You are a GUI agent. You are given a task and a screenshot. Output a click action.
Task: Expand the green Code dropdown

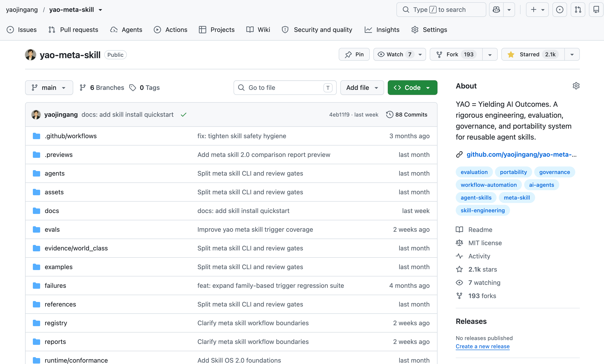[412, 88]
